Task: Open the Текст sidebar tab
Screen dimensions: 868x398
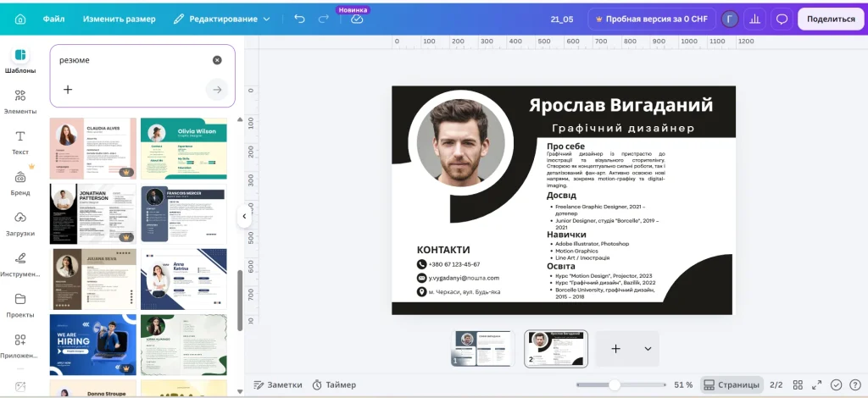Action: (20, 142)
